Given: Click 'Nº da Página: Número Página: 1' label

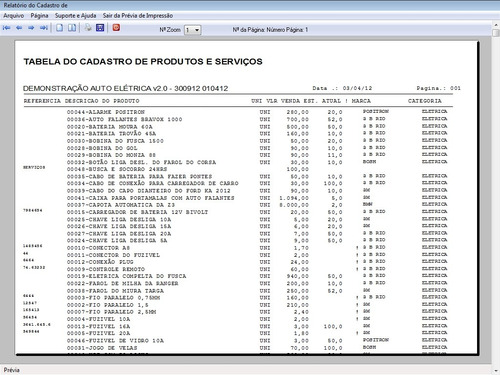Looking at the screenshot, I should [x=270, y=30].
